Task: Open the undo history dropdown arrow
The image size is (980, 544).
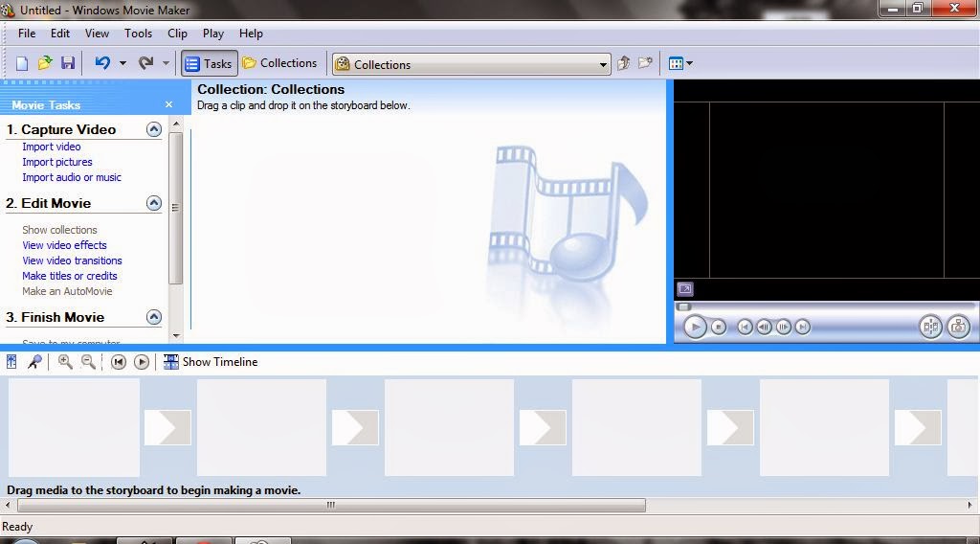Action: pos(122,63)
